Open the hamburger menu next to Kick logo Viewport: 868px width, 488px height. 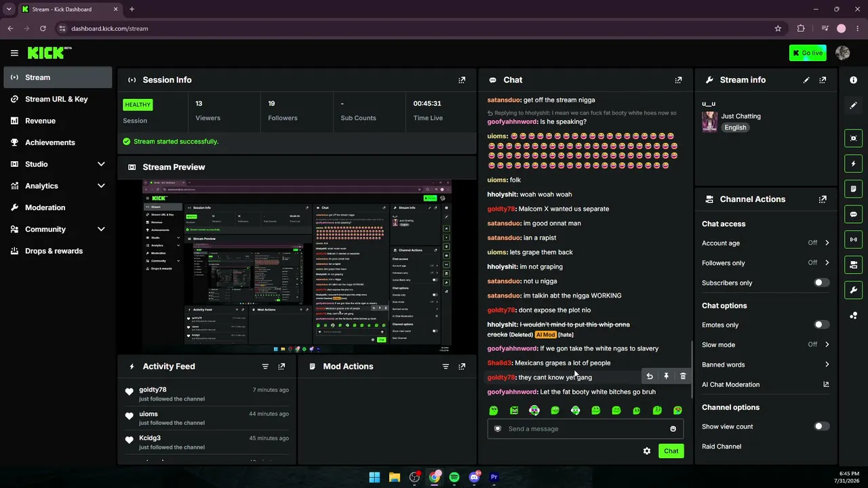point(14,53)
